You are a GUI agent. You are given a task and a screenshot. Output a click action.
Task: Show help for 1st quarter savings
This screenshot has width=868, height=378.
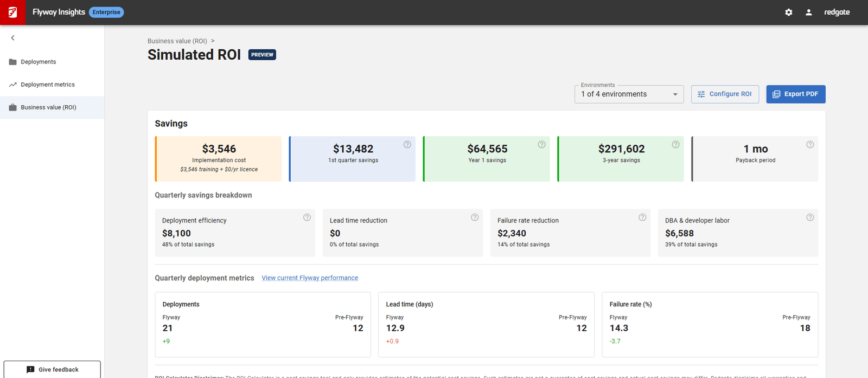click(407, 144)
